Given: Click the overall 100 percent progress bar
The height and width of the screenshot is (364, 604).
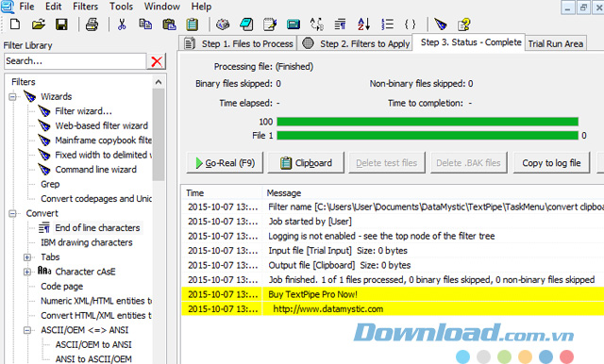Looking at the screenshot, I should tap(428, 122).
